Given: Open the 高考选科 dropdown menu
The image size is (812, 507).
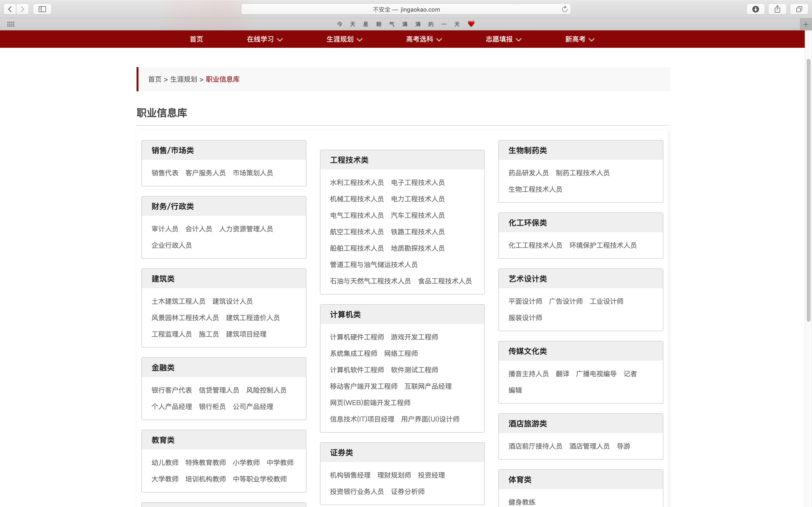Looking at the screenshot, I should [x=424, y=39].
